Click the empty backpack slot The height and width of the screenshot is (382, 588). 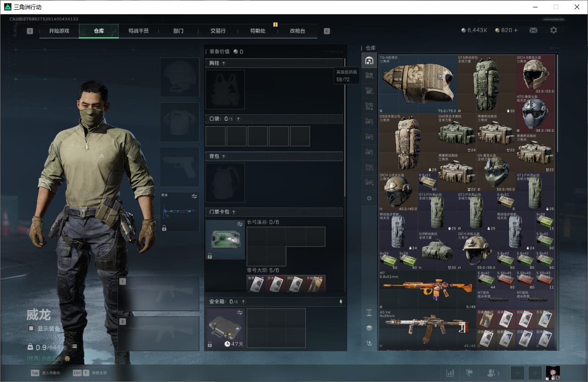(x=225, y=183)
